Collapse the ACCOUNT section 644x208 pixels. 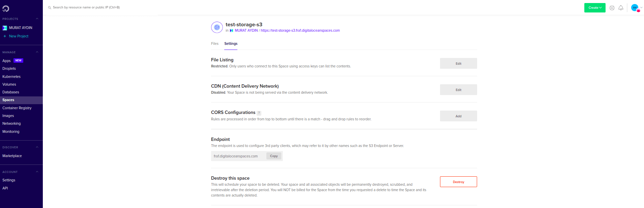click(37, 172)
